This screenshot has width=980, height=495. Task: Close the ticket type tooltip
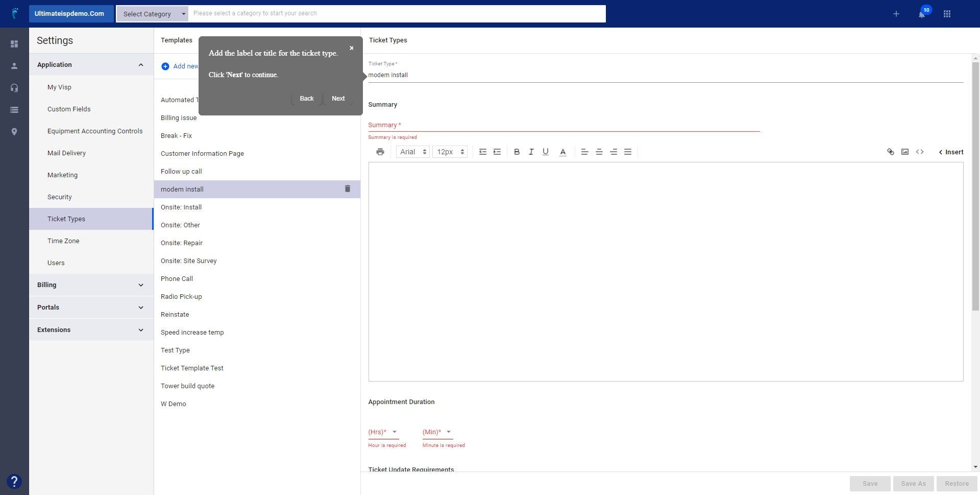[351, 48]
